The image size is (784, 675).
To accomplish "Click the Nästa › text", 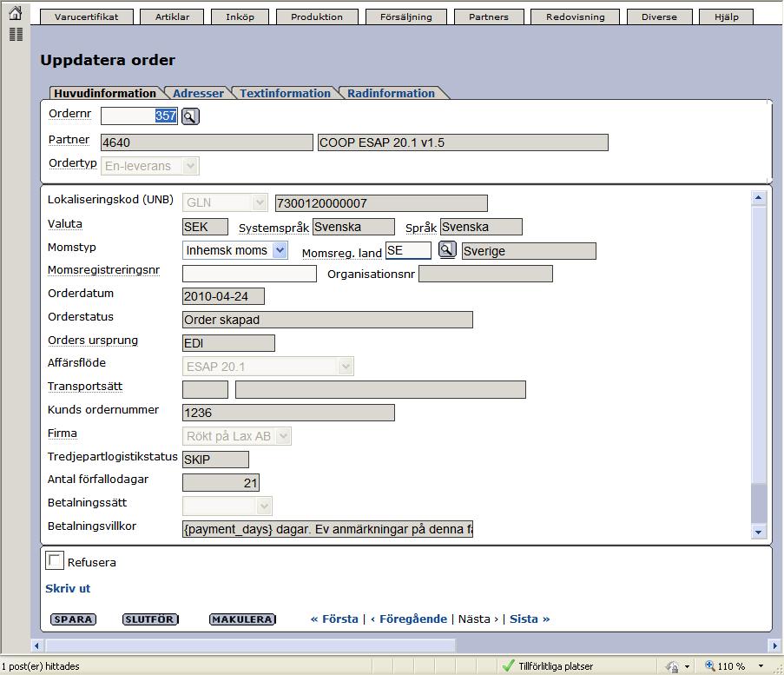I will [x=478, y=619].
